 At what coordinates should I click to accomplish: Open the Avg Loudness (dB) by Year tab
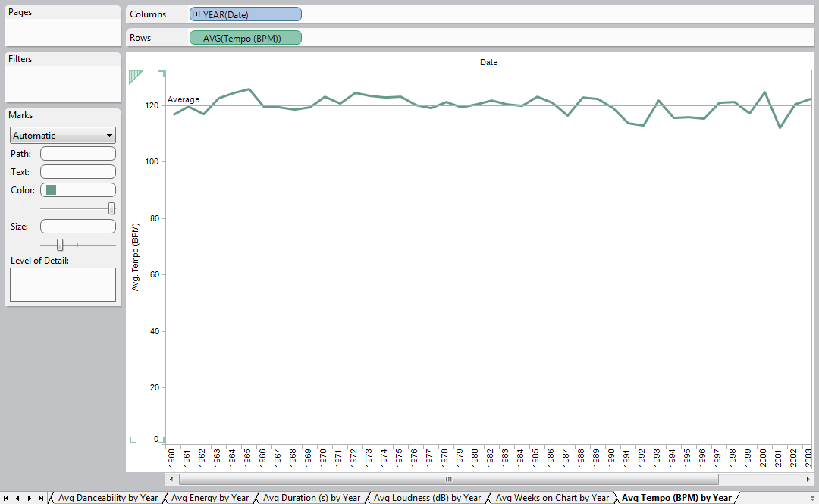tap(427, 498)
